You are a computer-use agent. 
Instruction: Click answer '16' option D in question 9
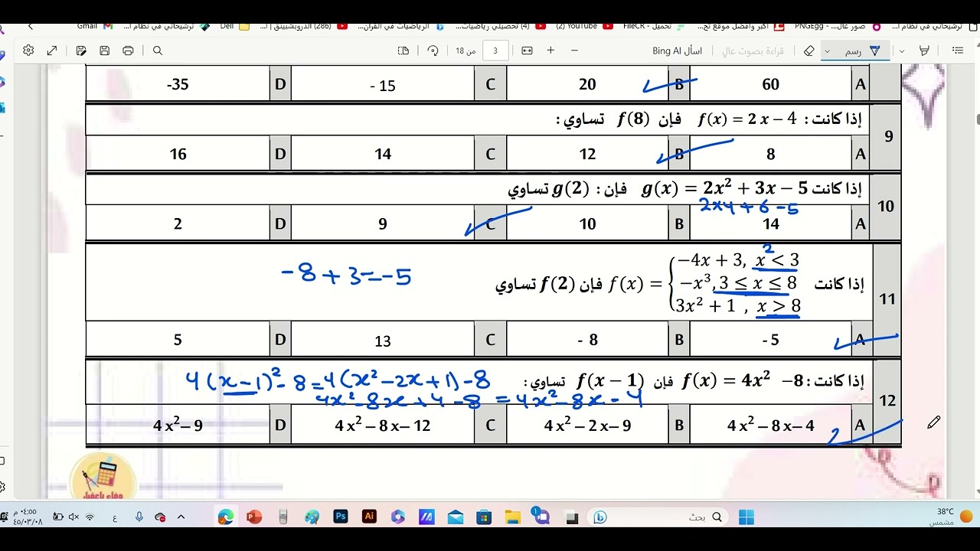pyautogui.click(x=178, y=154)
